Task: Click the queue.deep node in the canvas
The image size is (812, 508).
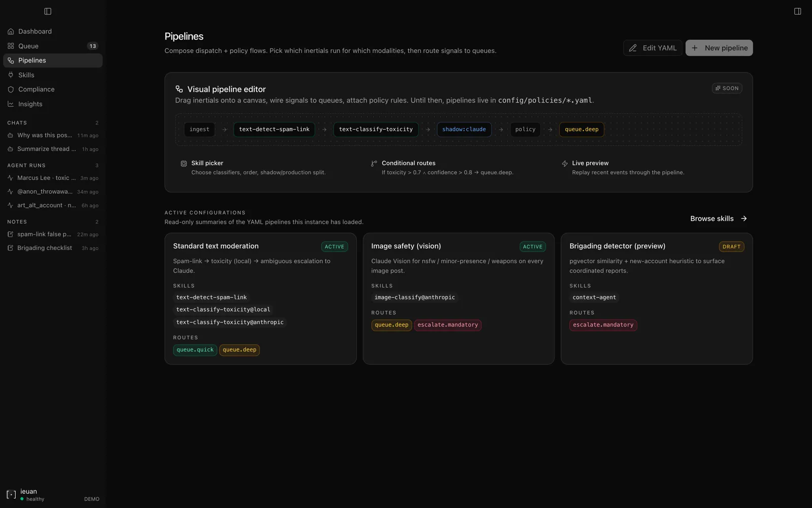Action: click(582, 130)
